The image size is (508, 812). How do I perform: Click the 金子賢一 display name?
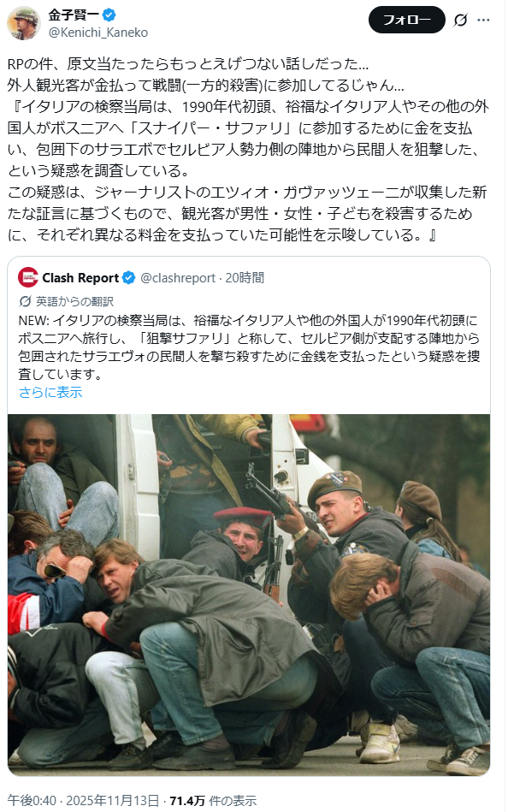(74, 15)
